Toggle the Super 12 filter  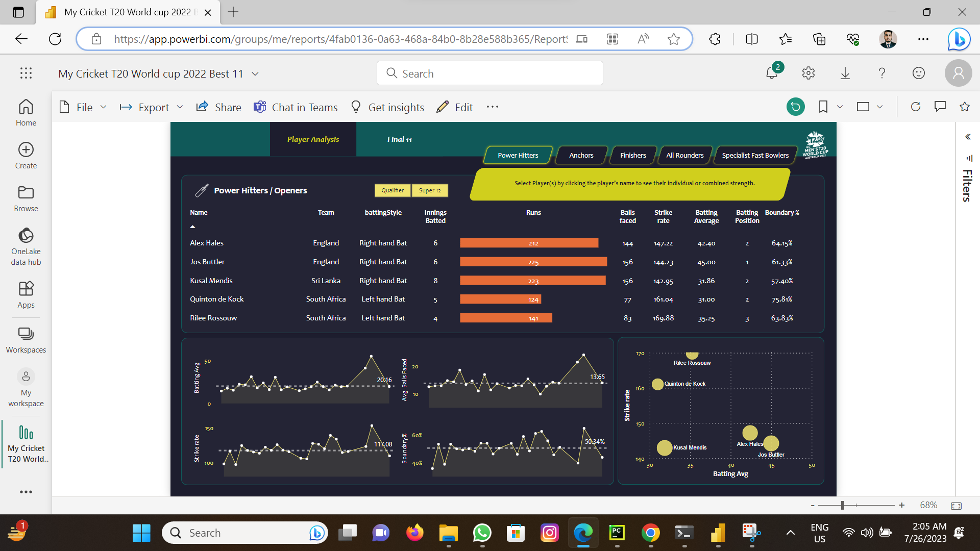point(430,190)
